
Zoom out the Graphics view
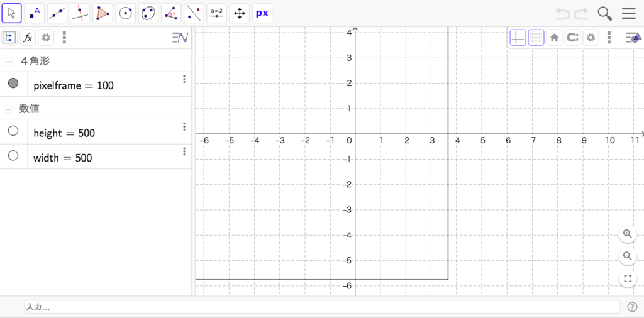pos(627,256)
